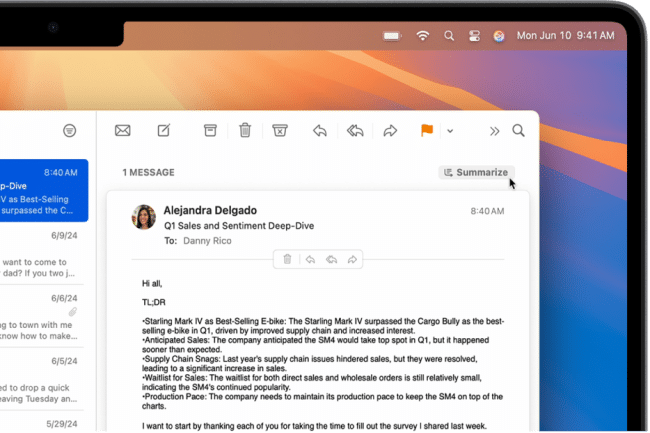Image resolution: width=650 pixels, height=433 pixels.
Task: Open the 5/29/24 message in list
Action: click(41, 423)
